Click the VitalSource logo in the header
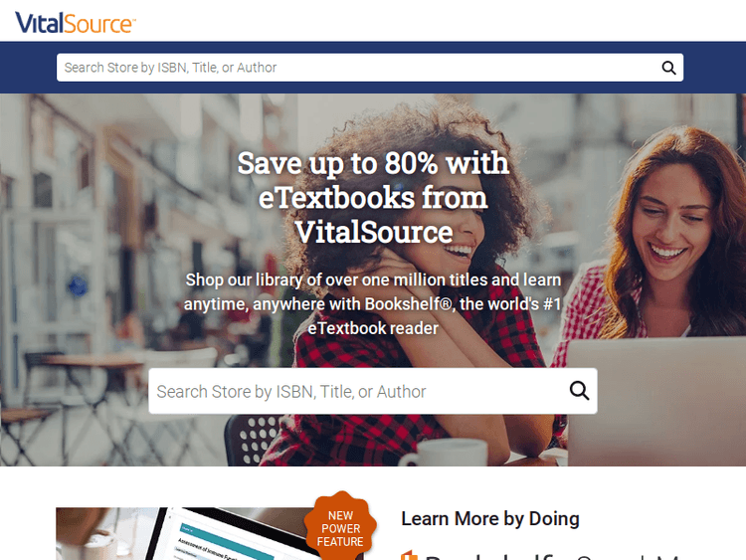The width and height of the screenshot is (746, 560). click(x=76, y=22)
